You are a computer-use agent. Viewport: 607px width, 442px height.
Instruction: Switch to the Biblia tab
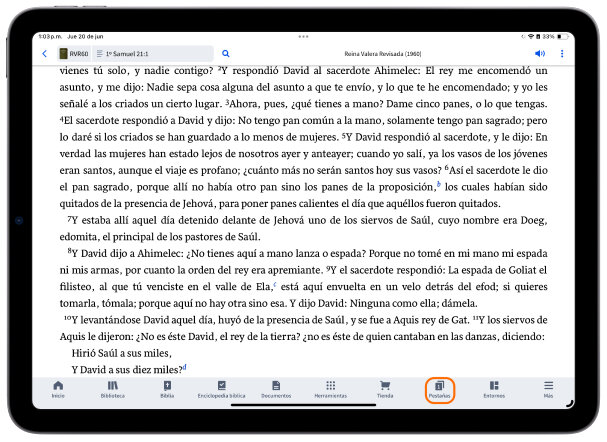pyautogui.click(x=167, y=389)
